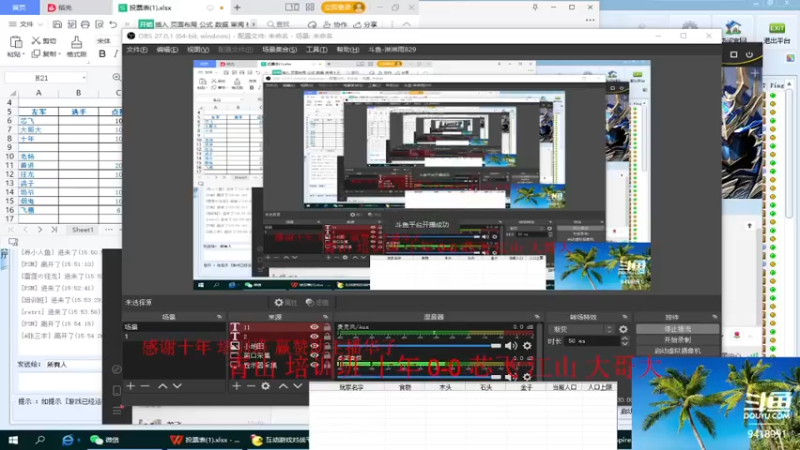Toggle lock on source 2

327,337
